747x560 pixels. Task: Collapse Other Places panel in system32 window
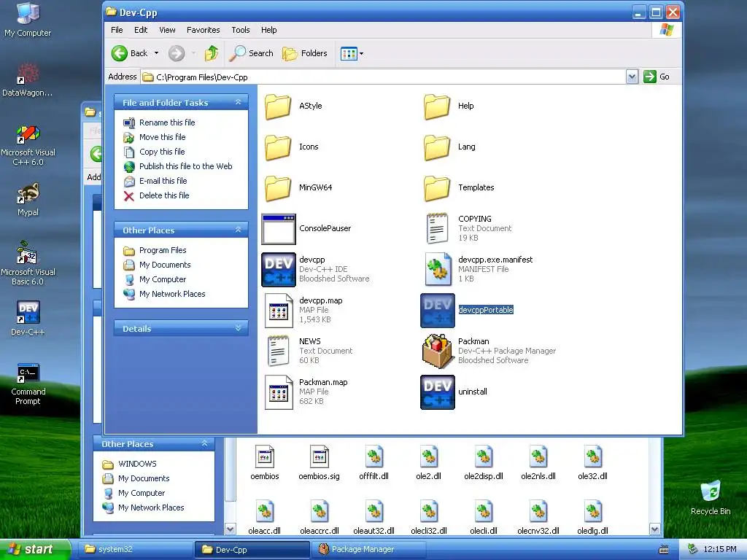pos(205,443)
